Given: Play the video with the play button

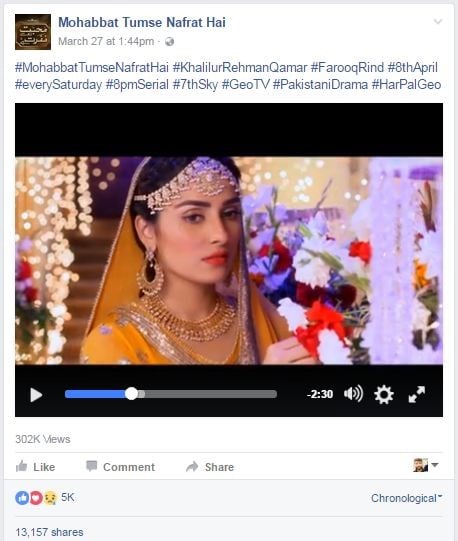Looking at the screenshot, I should pos(36,395).
